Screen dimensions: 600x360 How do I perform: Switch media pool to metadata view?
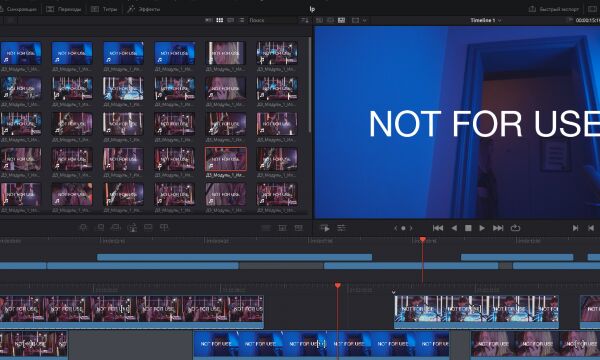(209, 20)
